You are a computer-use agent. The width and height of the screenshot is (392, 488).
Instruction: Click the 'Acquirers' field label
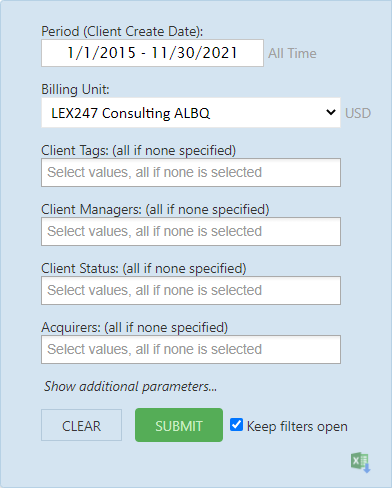click(71, 327)
